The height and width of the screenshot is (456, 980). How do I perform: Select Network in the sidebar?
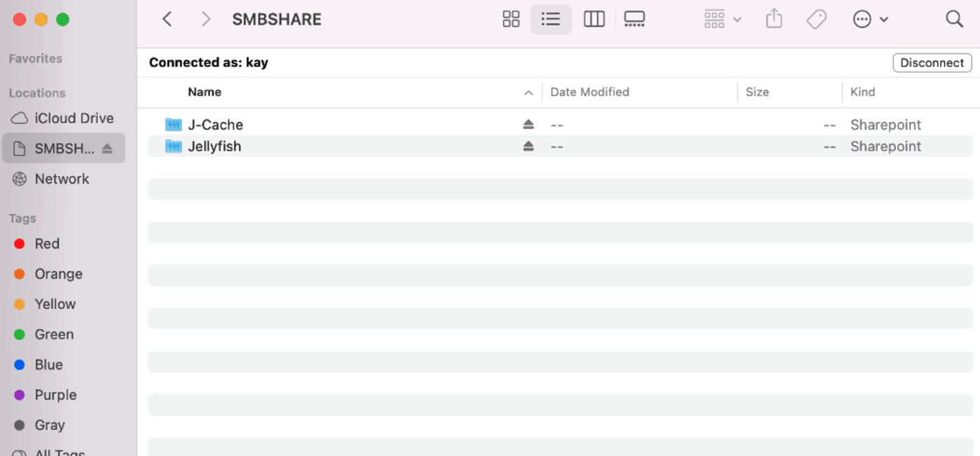[62, 179]
